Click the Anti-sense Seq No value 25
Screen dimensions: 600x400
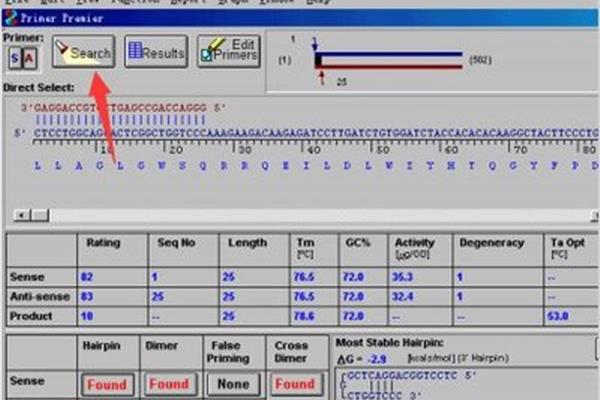pyautogui.click(x=158, y=296)
